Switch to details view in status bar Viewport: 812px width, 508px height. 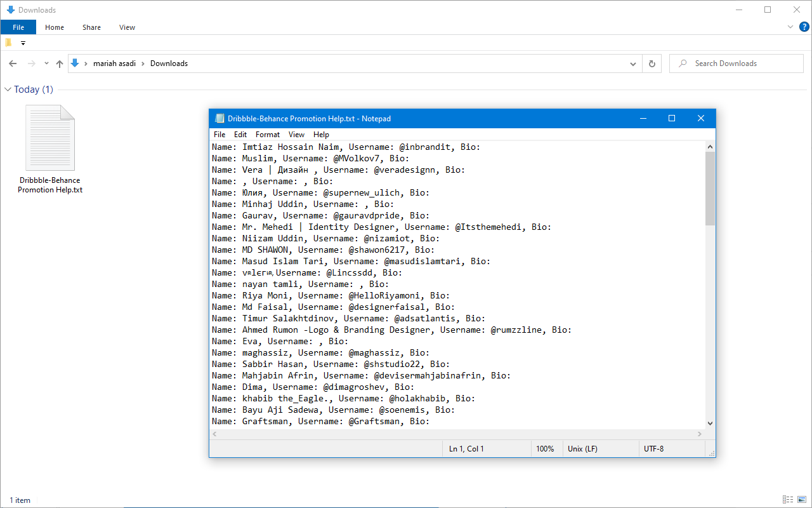coord(787,500)
